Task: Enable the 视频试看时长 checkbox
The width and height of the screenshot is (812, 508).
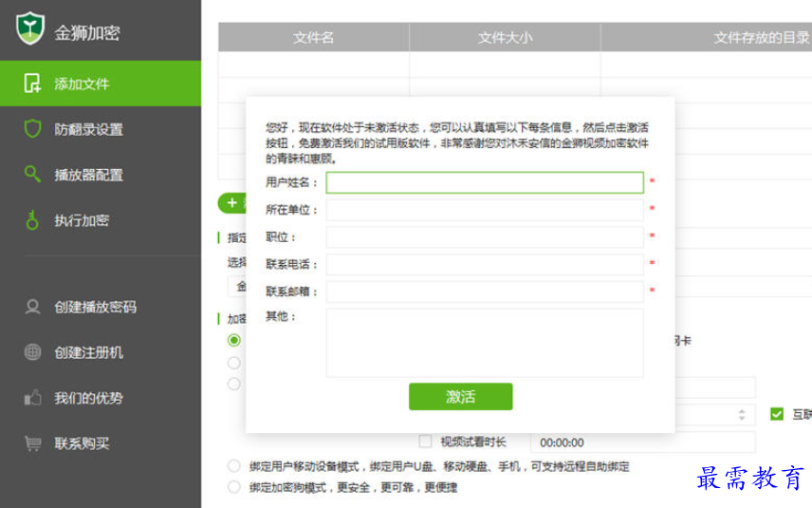Action: pyautogui.click(x=425, y=442)
